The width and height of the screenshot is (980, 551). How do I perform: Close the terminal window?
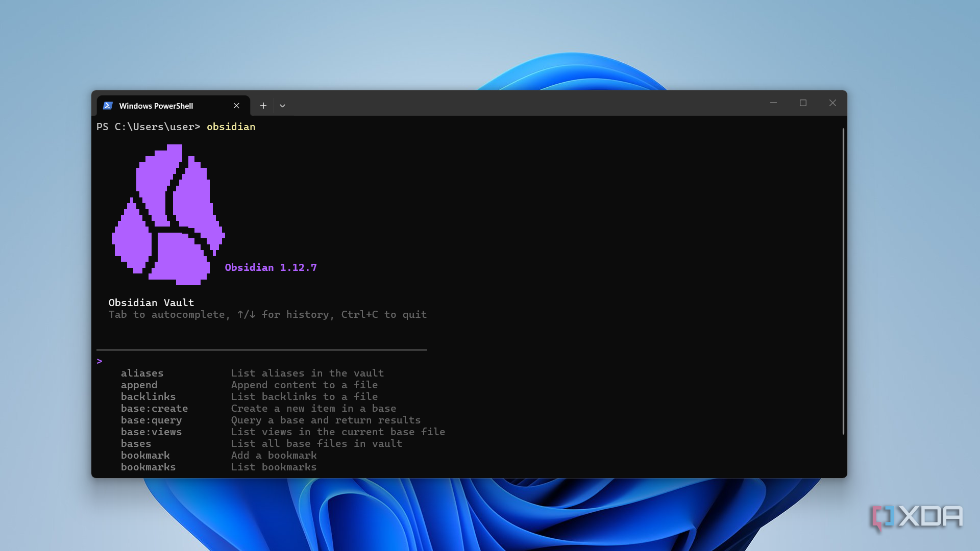pyautogui.click(x=832, y=103)
